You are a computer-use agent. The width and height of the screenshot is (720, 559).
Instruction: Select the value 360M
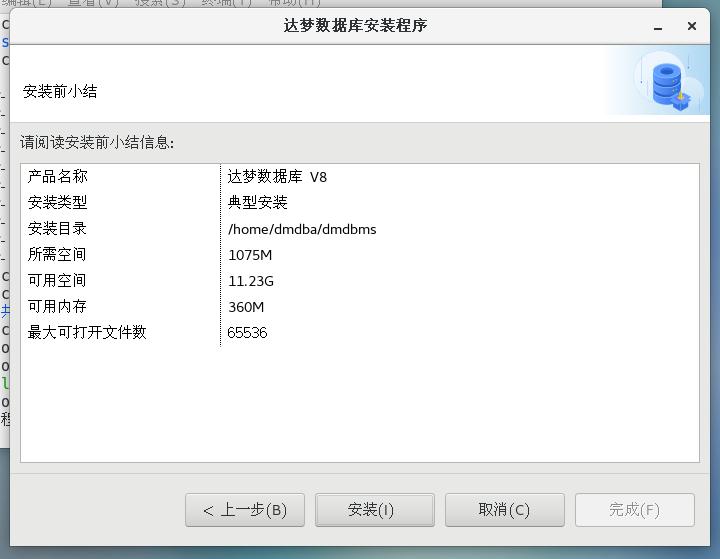[x=246, y=307]
